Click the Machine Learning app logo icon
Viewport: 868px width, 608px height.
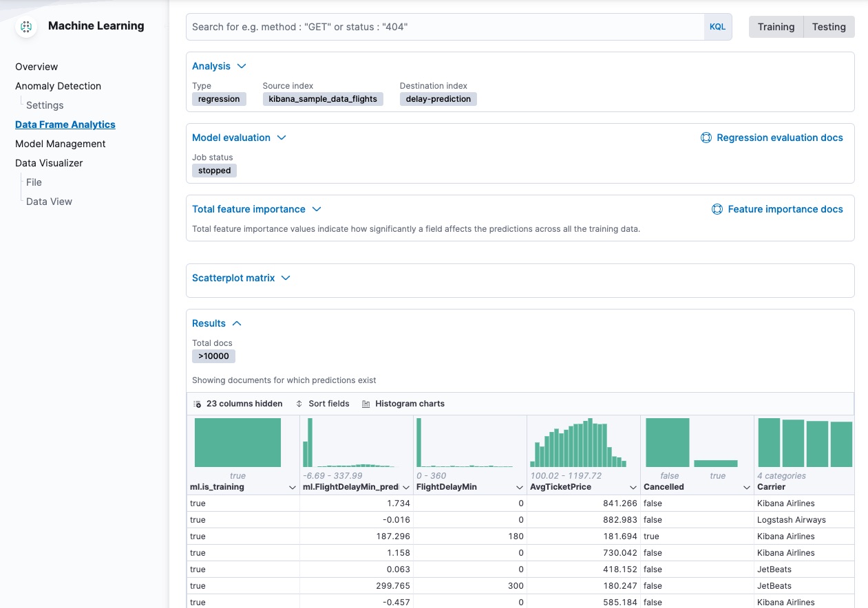(25, 25)
